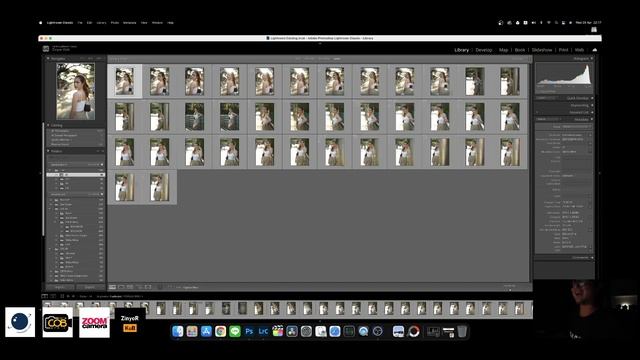The width and height of the screenshot is (640, 360).
Task: Expand the Quick Develop panel
Action: click(x=591, y=98)
